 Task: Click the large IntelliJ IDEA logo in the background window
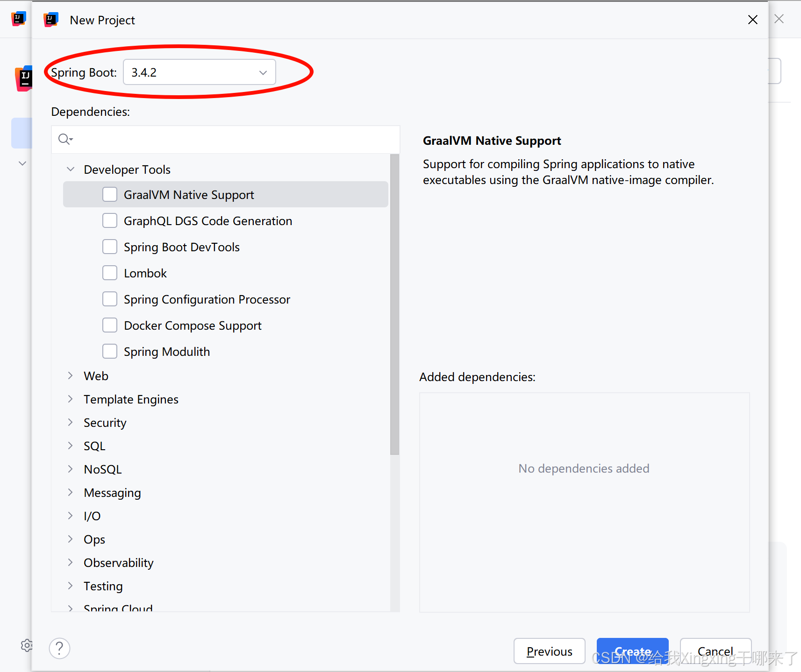pos(24,78)
